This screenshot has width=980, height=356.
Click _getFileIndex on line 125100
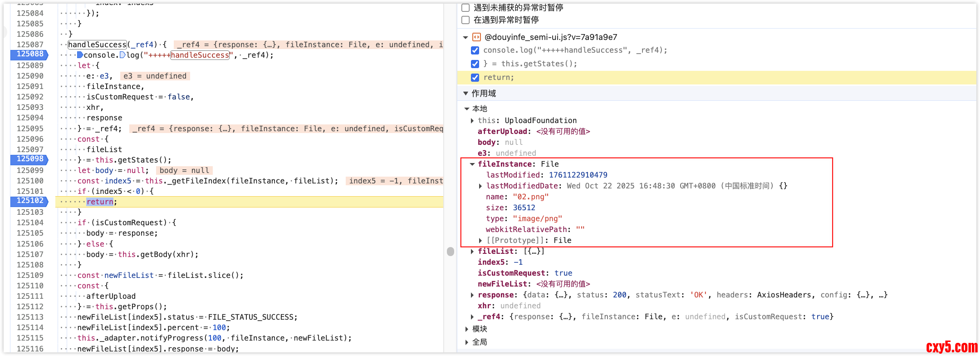point(197,181)
